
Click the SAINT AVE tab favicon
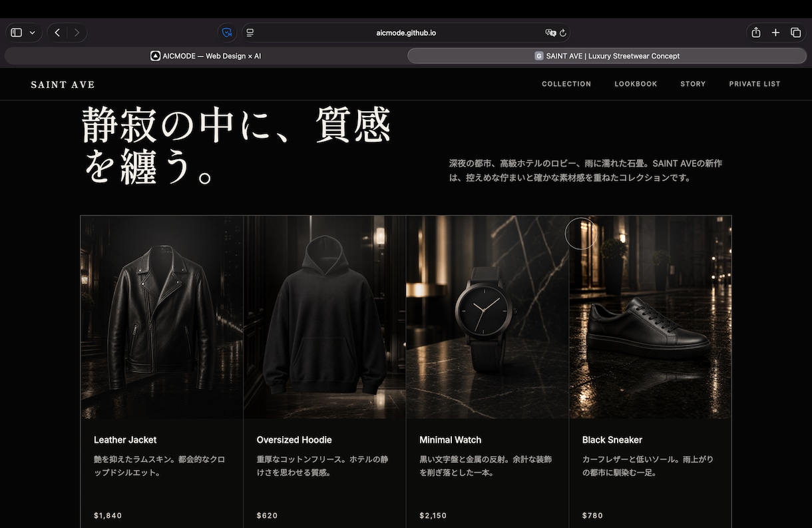[539, 56]
